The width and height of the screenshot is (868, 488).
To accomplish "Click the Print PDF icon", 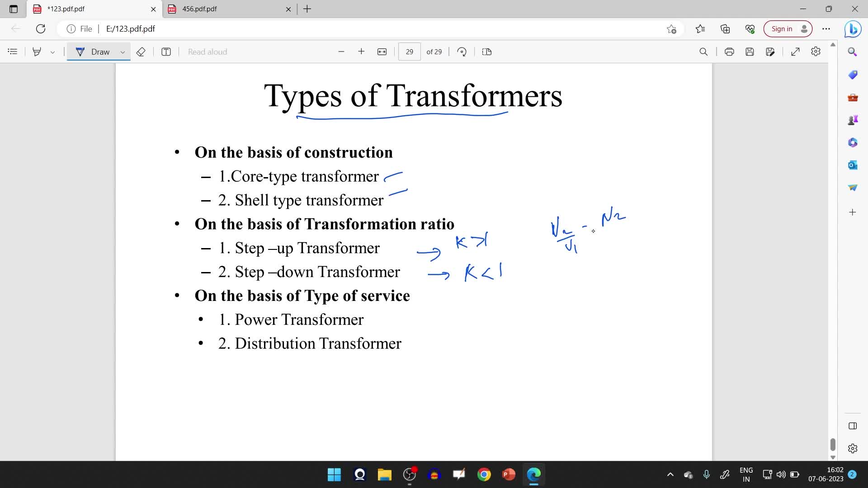I will coord(729,52).
